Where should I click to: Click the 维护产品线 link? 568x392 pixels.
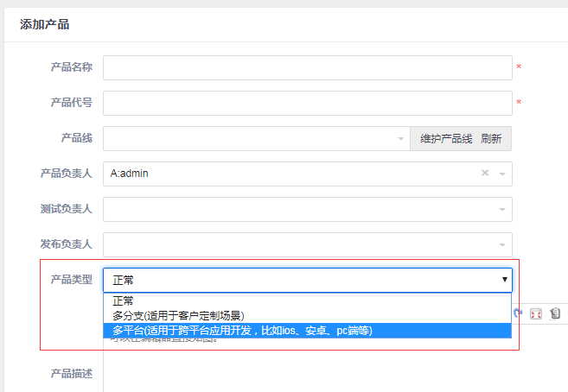(x=446, y=138)
